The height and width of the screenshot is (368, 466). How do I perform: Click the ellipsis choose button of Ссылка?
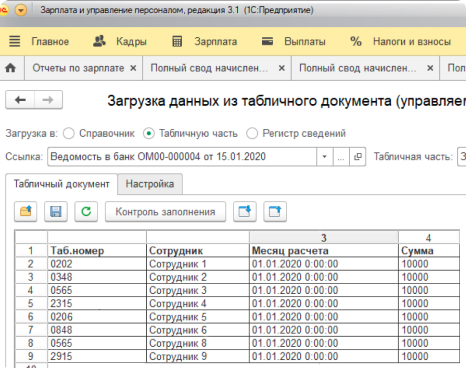point(341,156)
